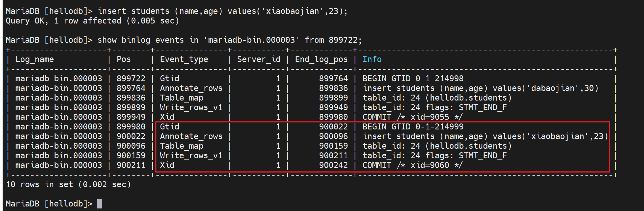Click the BEGIN GTID 0-1-214999 entry
This screenshot has height=211, width=644.
point(413,127)
